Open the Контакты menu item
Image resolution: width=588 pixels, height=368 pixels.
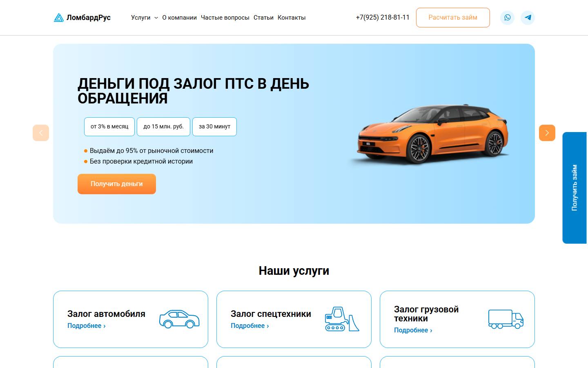292,18
